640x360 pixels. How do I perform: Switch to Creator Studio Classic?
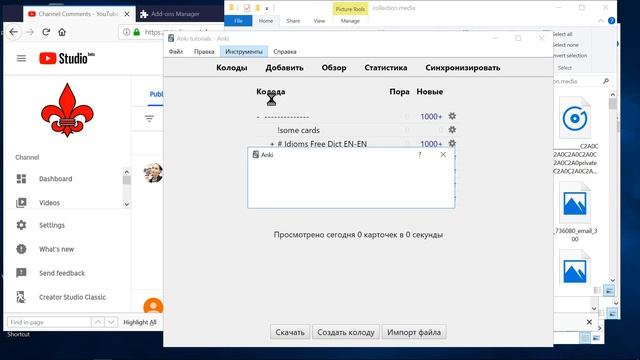(x=72, y=297)
